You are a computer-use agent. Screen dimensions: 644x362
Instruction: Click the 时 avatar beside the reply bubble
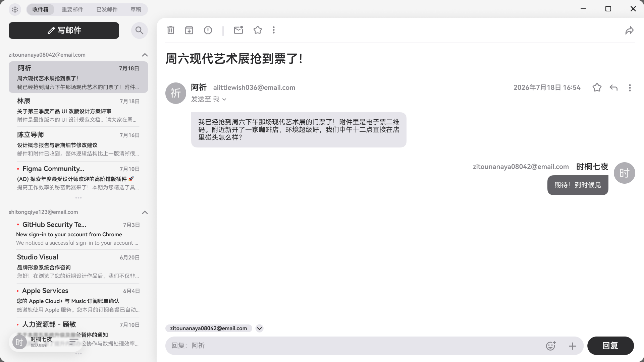coord(624,173)
